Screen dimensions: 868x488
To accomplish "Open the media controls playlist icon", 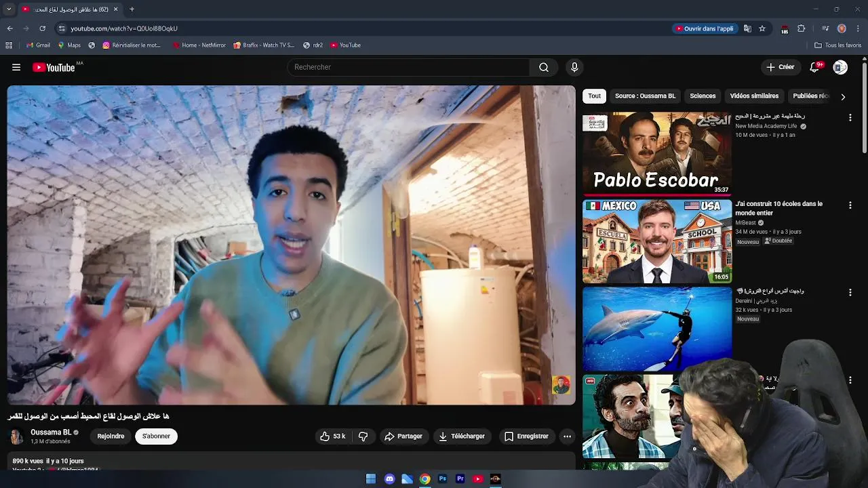I will click(825, 28).
